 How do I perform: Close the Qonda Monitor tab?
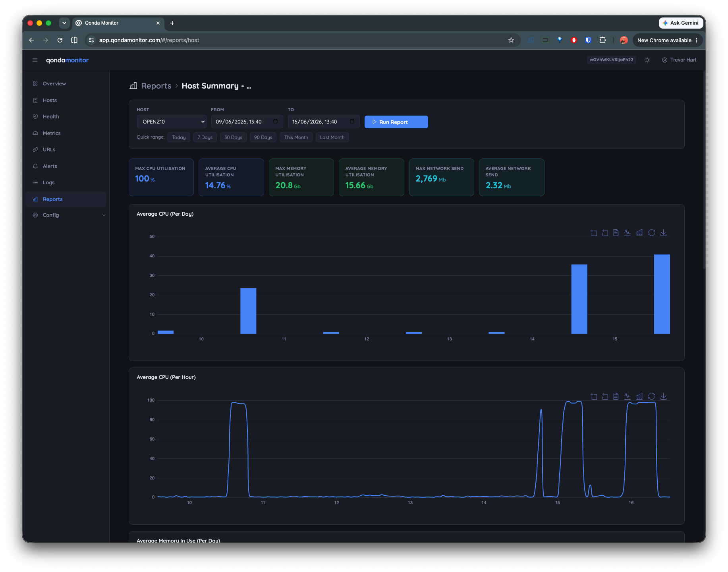coord(158,23)
